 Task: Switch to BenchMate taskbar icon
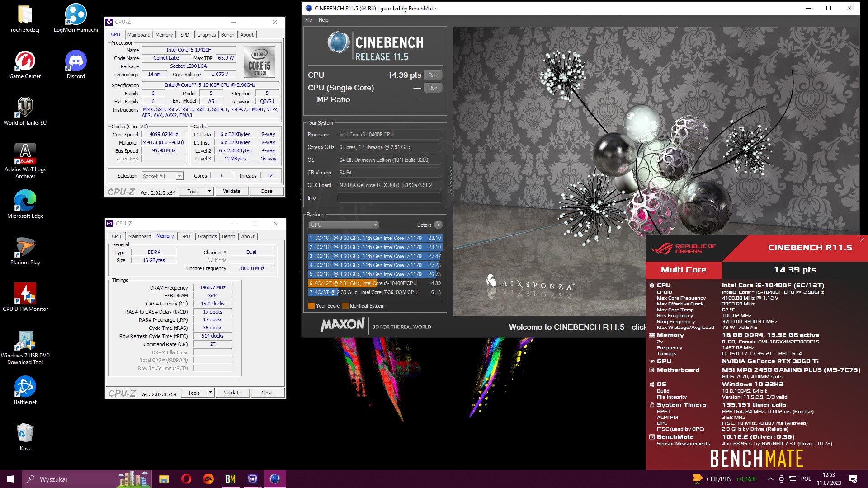coord(230,479)
